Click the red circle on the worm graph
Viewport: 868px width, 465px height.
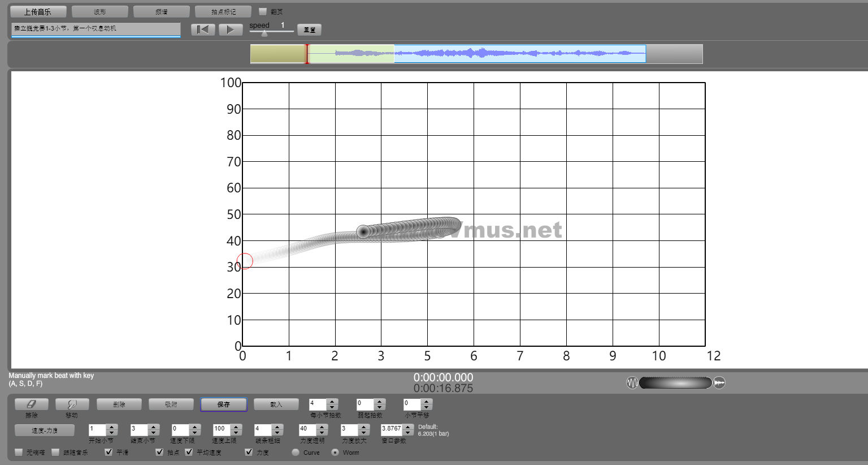(245, 261)
